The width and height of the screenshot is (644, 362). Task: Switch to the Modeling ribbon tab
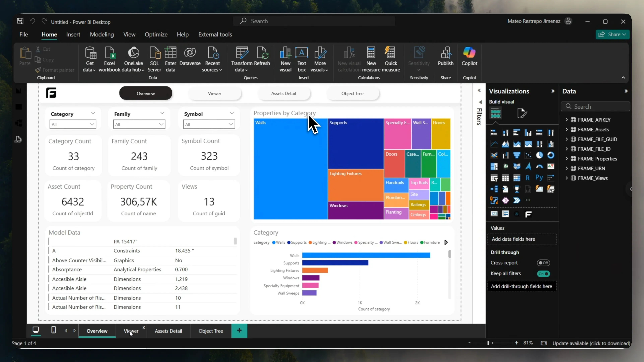[102, 35]
